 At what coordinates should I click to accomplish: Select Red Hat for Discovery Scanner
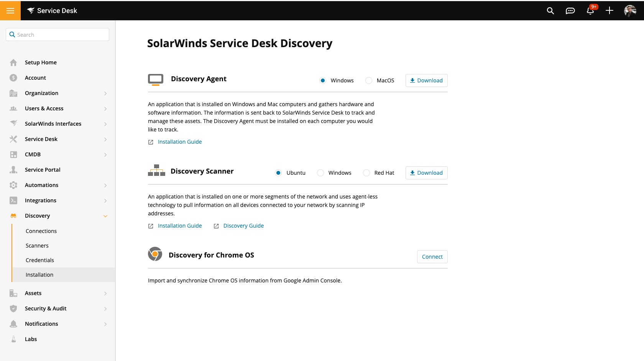(366, 173)
